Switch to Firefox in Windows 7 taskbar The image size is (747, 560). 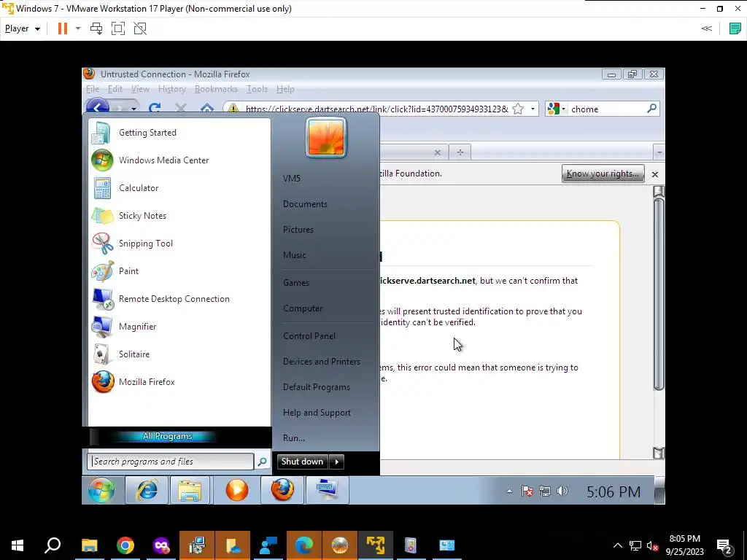(282, 490)
